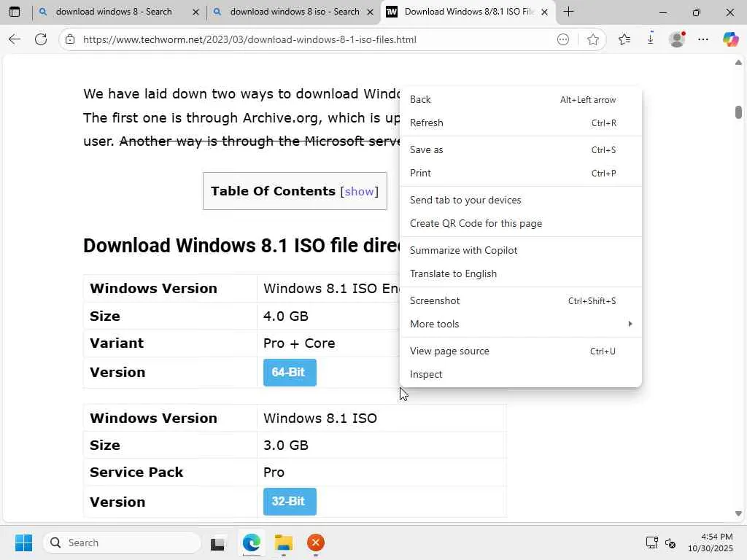This screenshot has width=747, height=560.
Task: Choose Save as in the context menu
Action: (521, 150)
